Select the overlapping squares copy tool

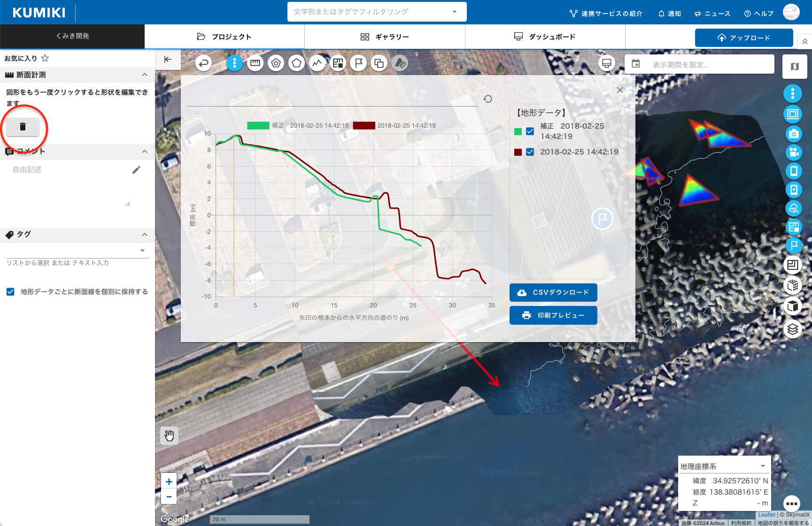coord(379,63)
